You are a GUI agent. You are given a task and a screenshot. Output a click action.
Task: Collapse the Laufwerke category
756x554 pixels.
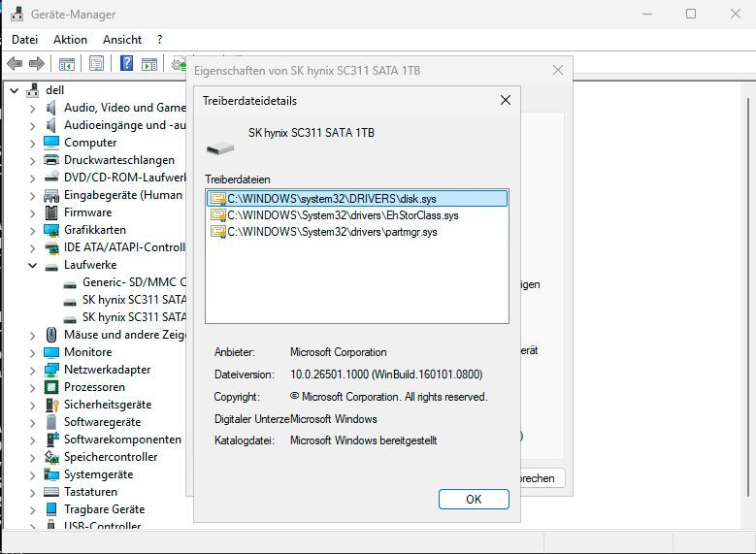pyautogui.click(x=32, y=265)
